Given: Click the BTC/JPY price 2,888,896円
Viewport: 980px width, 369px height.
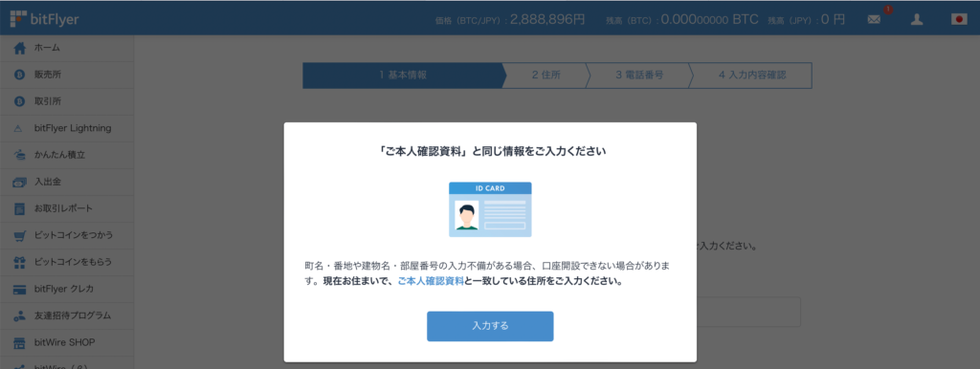Looking at the screenshot, I should click(547, 19).
